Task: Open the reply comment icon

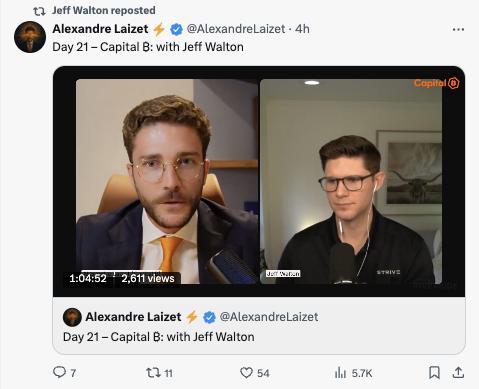Action: [60, 372]
